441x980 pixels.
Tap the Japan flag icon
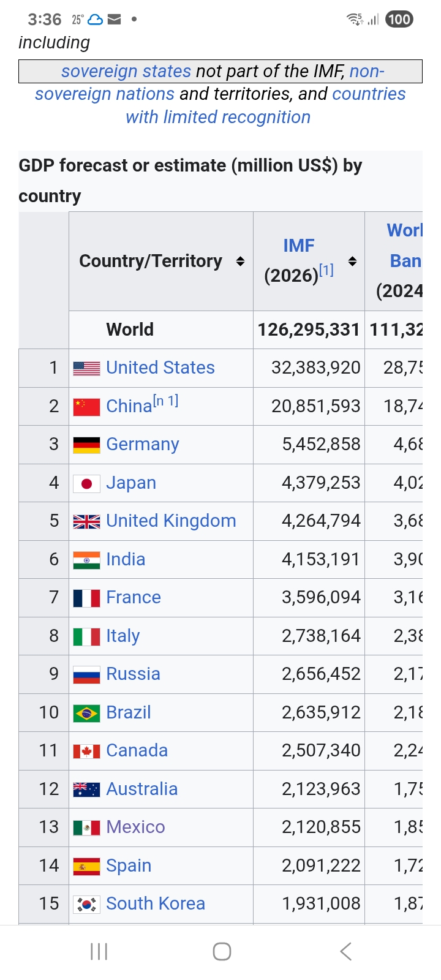86,483
